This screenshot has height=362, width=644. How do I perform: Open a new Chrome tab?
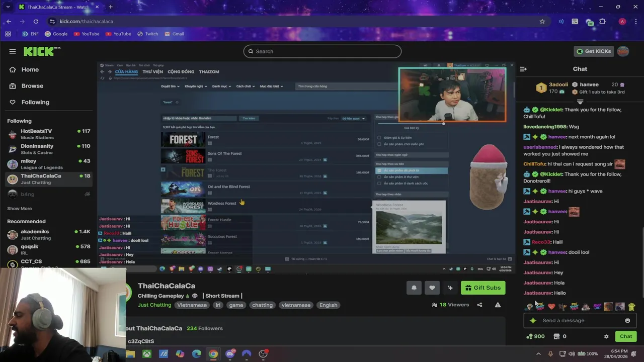point(110,7)
